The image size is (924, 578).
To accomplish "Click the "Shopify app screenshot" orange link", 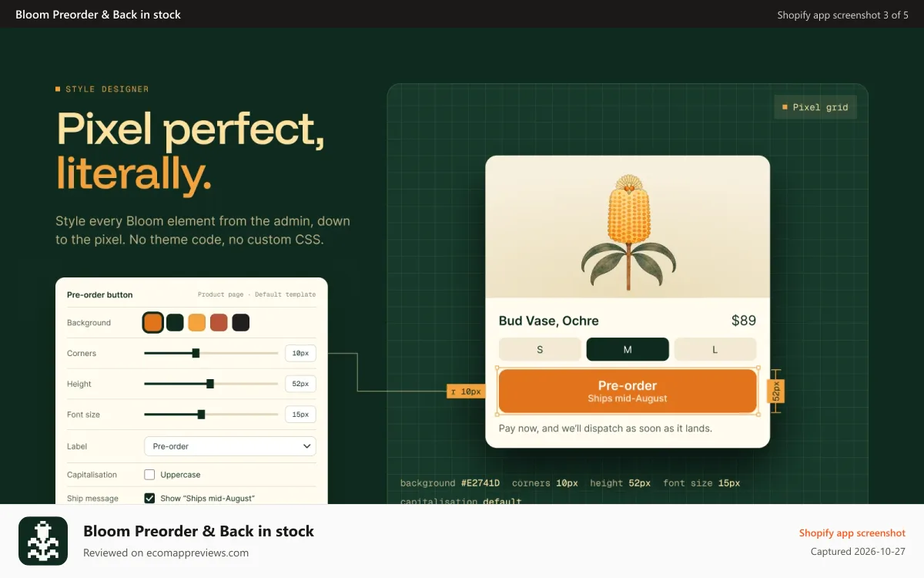I will 852,533.
